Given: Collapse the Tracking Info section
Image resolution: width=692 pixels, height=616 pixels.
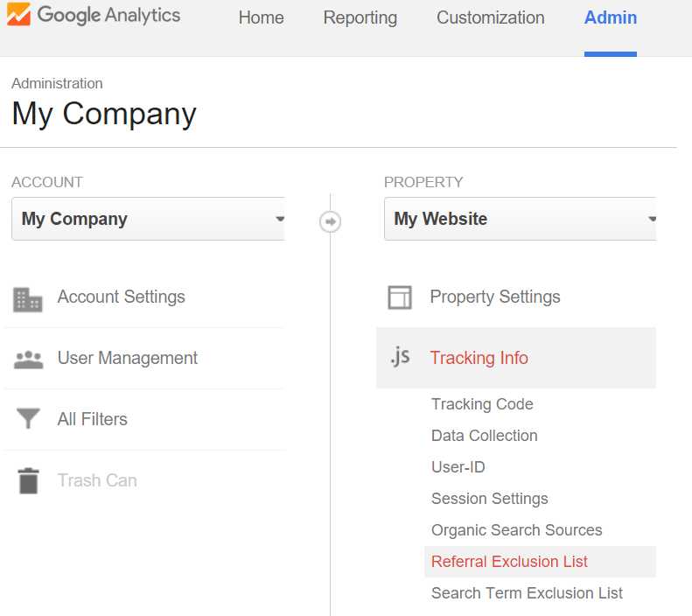Looking at the screenshot, I should pyautogui.click(x=516, y=358).
